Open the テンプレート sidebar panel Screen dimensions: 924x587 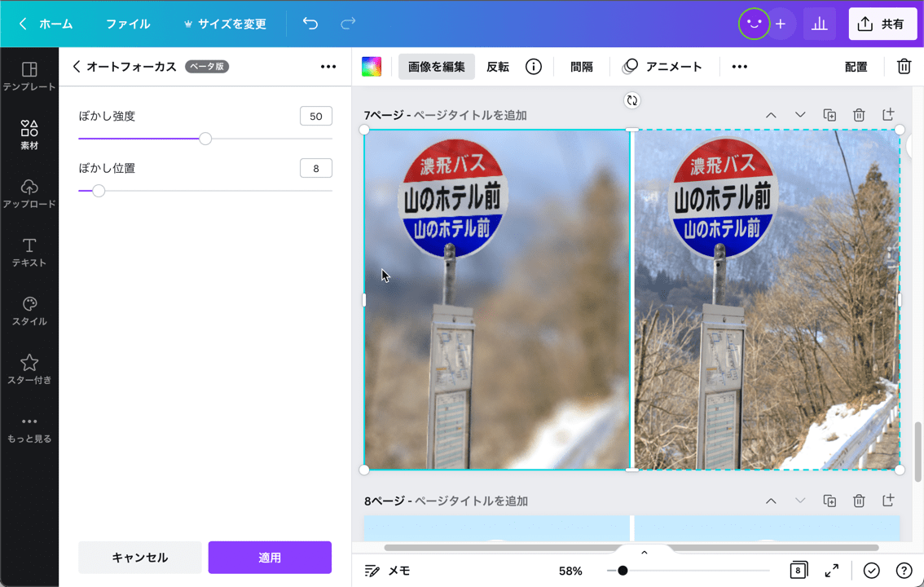click(29, 76)
